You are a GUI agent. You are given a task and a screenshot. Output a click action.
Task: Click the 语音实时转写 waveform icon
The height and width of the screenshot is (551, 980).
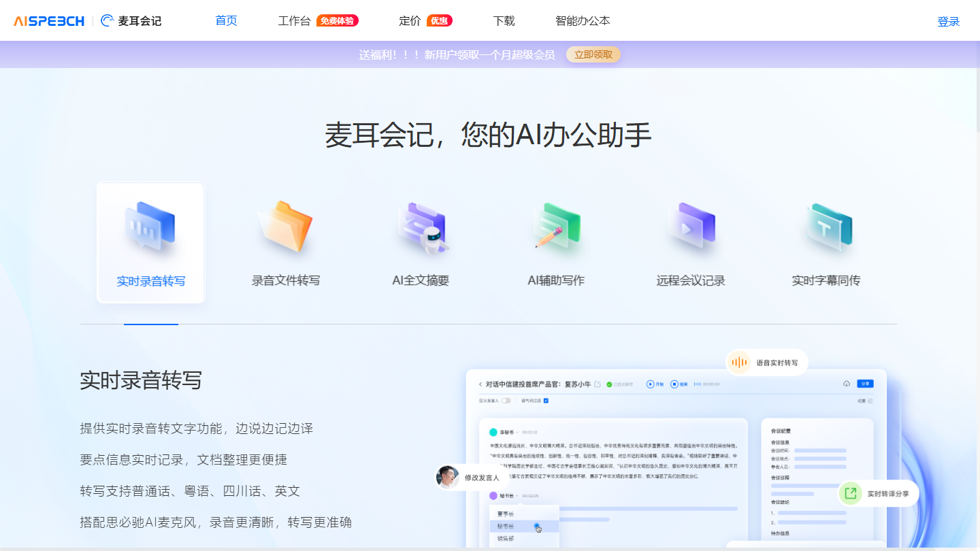[738, 363]
